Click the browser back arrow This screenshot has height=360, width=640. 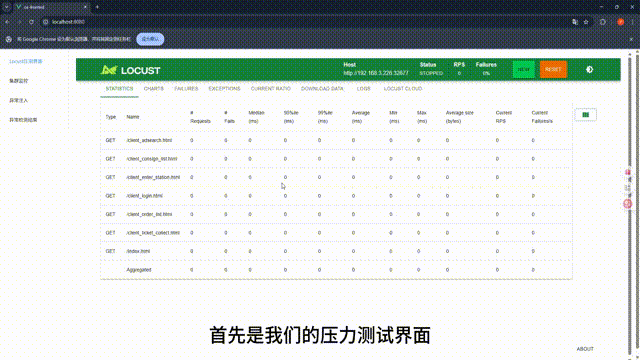click(x=7, y=22)
